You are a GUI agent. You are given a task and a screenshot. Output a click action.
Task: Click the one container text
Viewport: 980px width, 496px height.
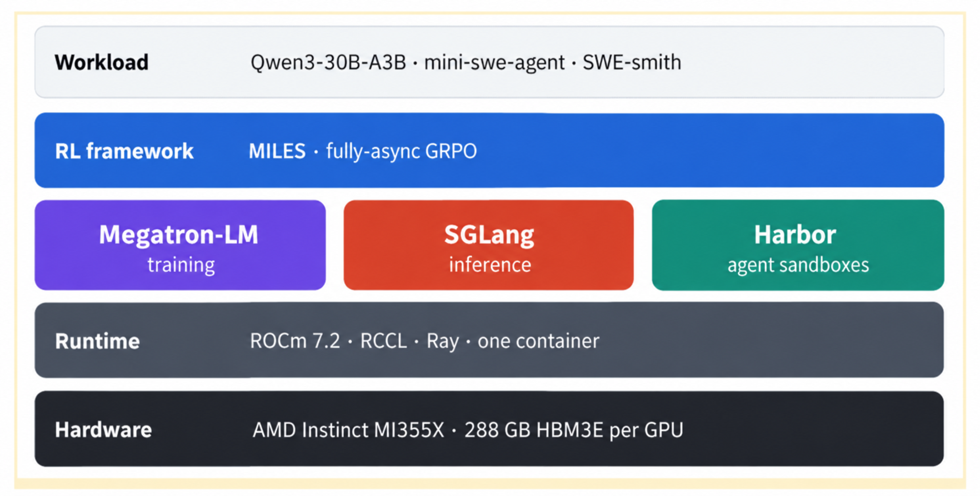[538, 341]
